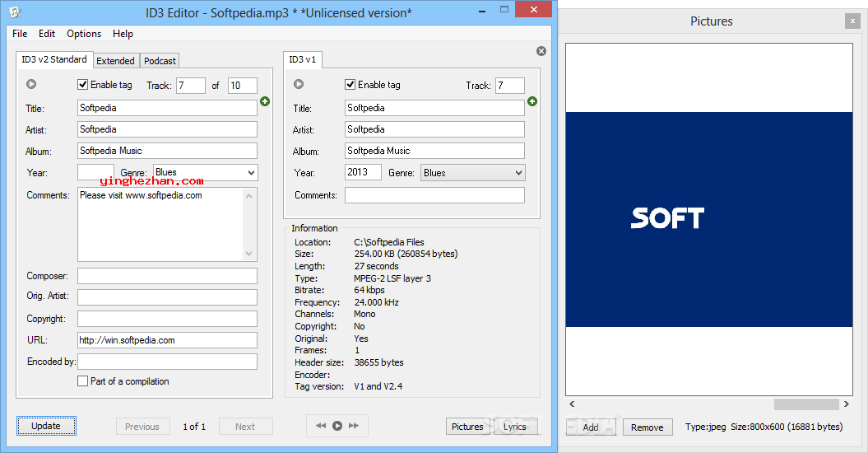The height and width of the screenshot is (453, 868).
Task: Click fast-forward playback button
Action: pos(354,426)
